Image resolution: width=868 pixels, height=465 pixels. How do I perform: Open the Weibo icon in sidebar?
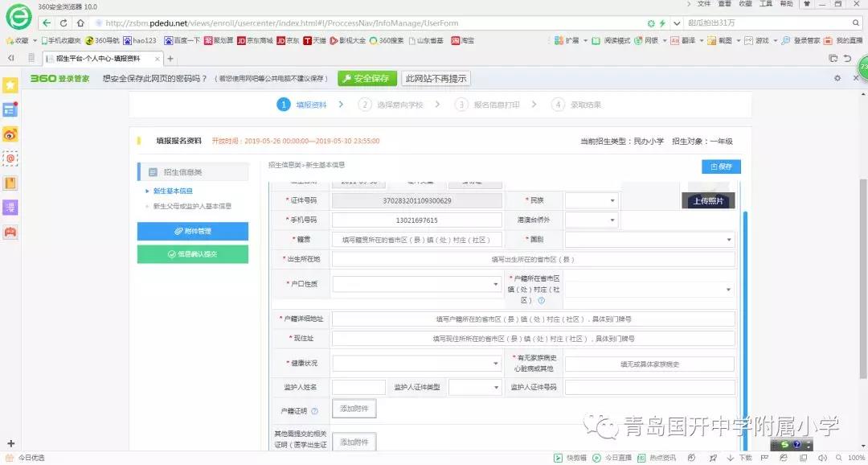10,134
